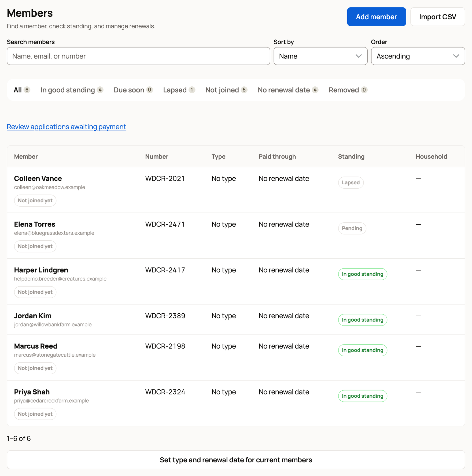Viewport: 472px width, 476px height.
Task: Click the Standing column header
Action: coord(351,157)
